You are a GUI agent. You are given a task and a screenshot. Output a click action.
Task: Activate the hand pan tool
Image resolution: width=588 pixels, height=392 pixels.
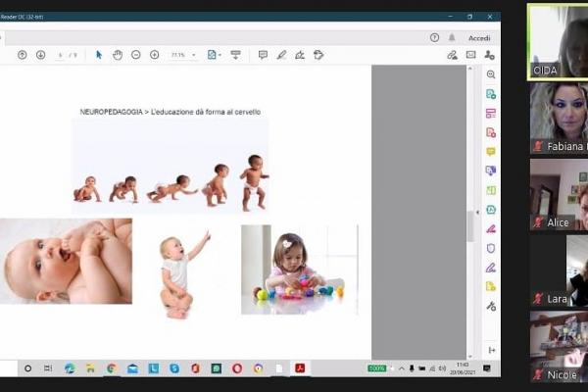tap(117, 55)
